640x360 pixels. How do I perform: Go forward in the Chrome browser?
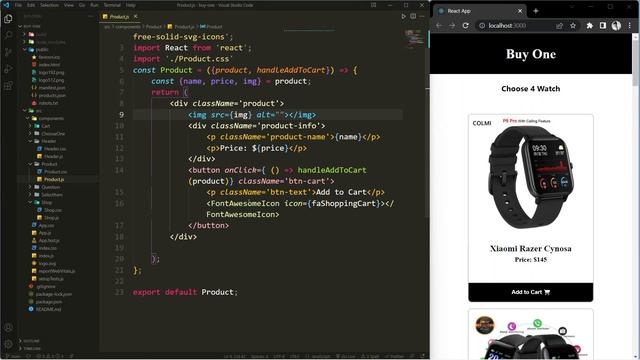point(452,25)
